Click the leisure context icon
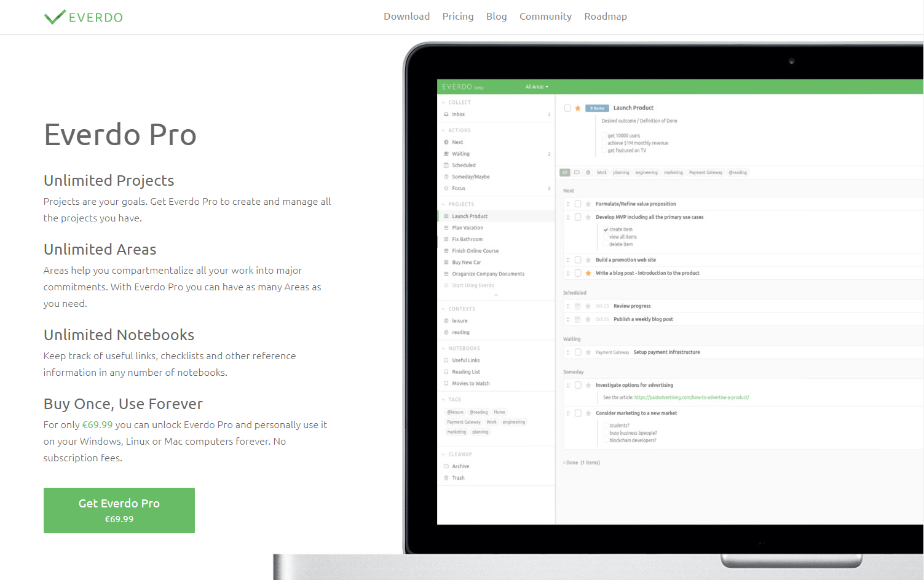The height and width of the screenshot is (580, 924). coord(446,321)
